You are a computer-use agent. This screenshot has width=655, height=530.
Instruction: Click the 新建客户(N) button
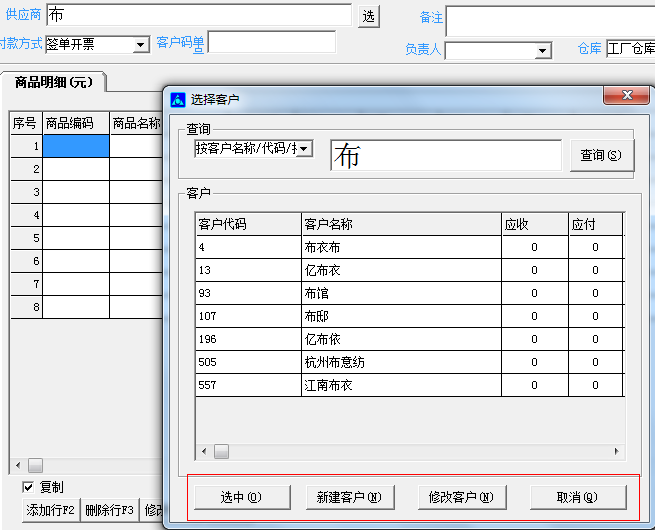pos(350,497)
